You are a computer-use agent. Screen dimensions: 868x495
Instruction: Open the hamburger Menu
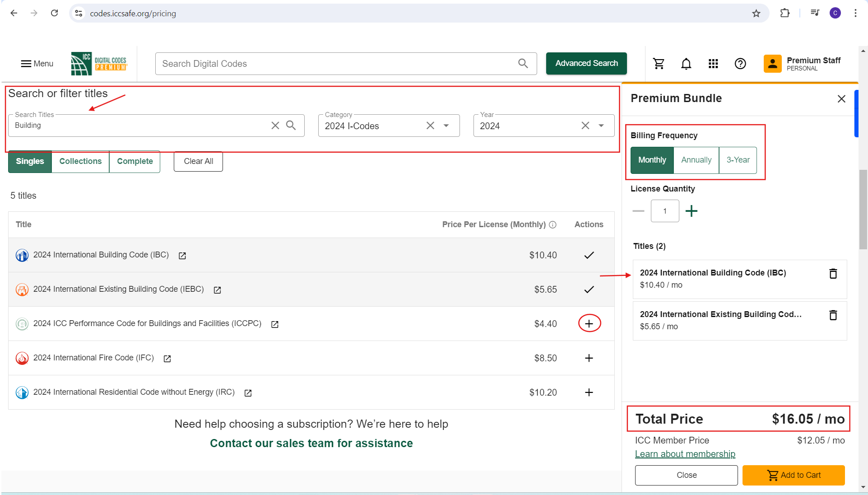pyautogui.click(x=37, y=64)
